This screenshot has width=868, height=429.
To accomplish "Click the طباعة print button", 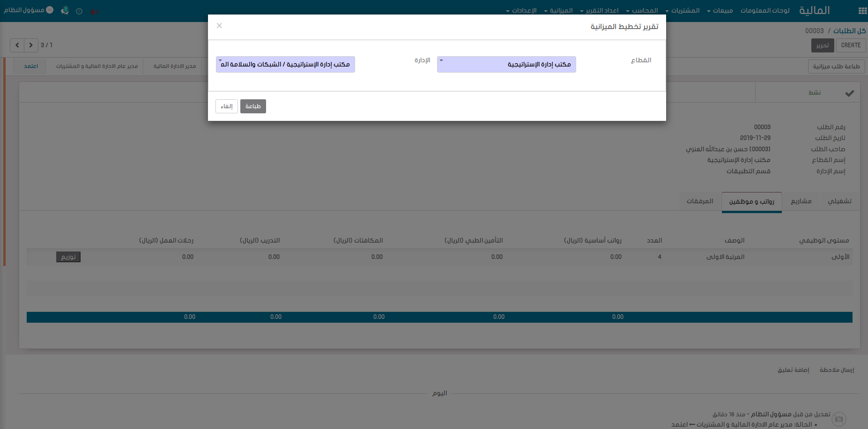I will (x=253, y=106).
